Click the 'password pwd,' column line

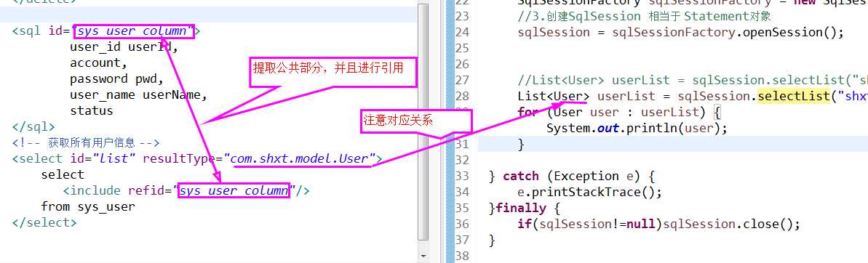point(117,79)
